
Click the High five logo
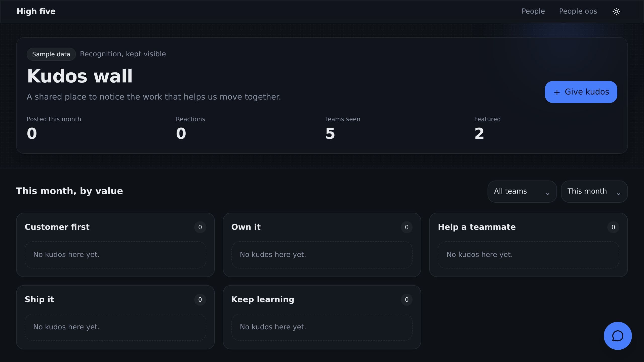(x=36, y=11)
